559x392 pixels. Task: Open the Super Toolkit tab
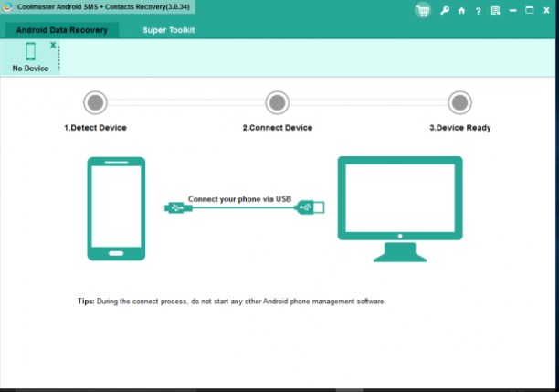point(169,30)
